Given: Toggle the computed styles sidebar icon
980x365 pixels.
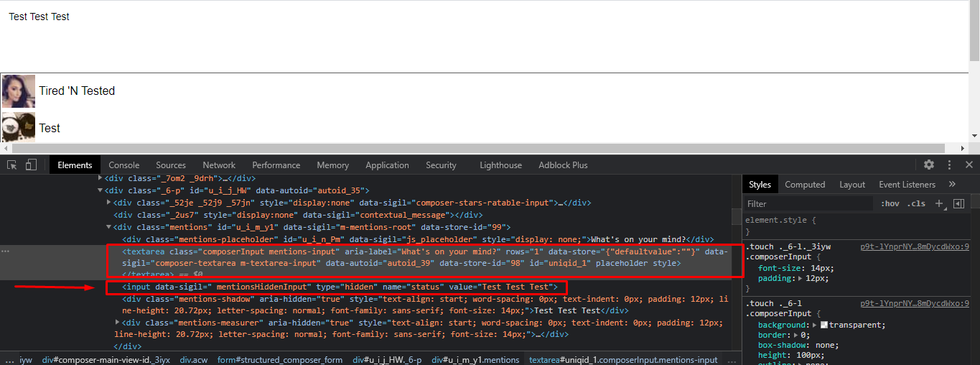Looking at the screenshot, I should coord(958,204).
